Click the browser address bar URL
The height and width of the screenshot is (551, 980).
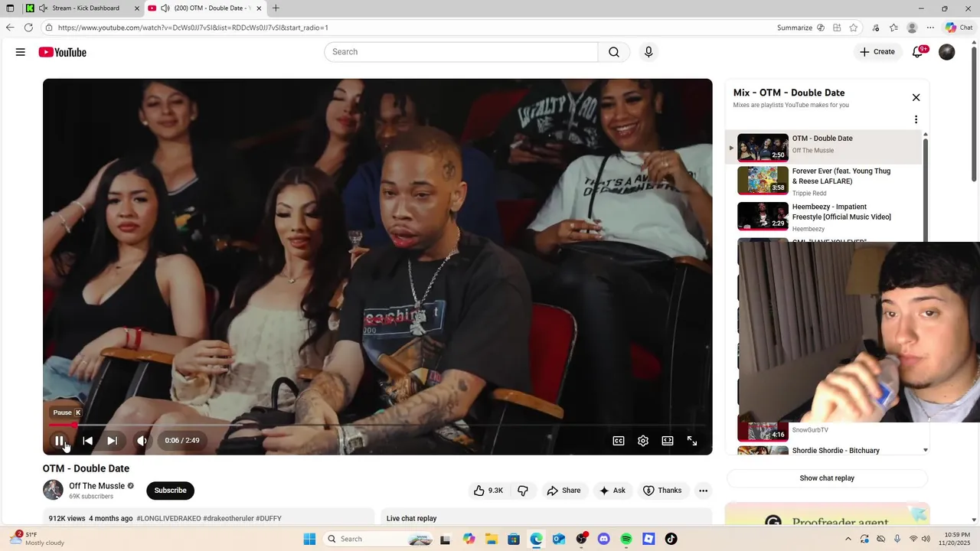193,28
